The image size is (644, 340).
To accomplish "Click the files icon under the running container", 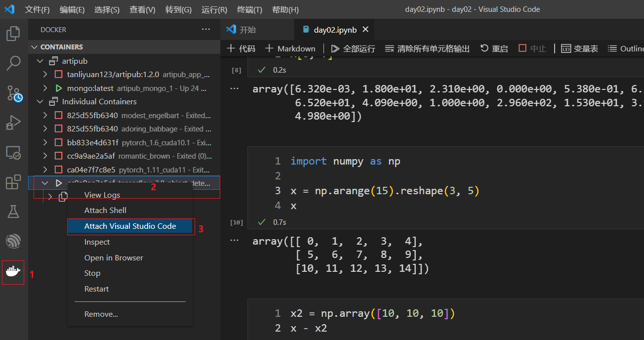I will point(63,196).
